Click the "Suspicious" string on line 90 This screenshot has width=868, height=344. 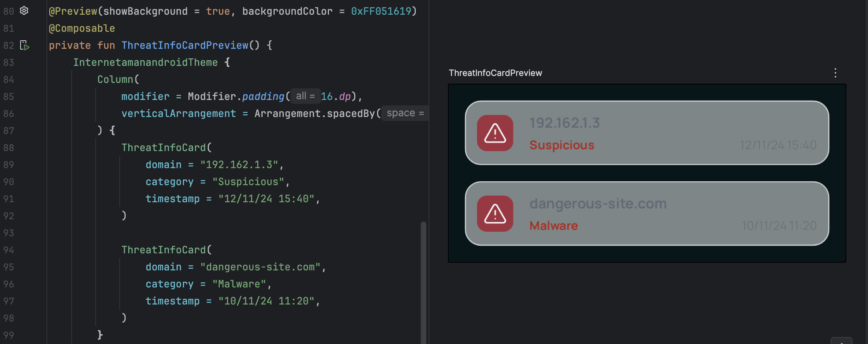coord(248,182)
